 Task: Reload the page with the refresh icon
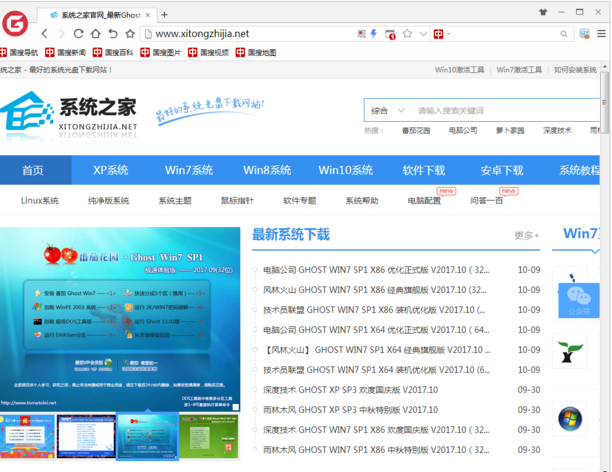click(x=78, y=34)
